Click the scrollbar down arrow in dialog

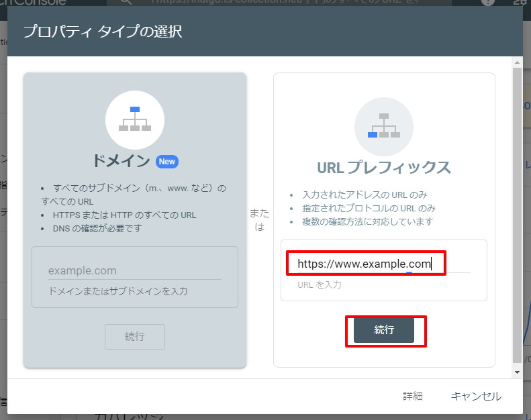pos(517,372)
